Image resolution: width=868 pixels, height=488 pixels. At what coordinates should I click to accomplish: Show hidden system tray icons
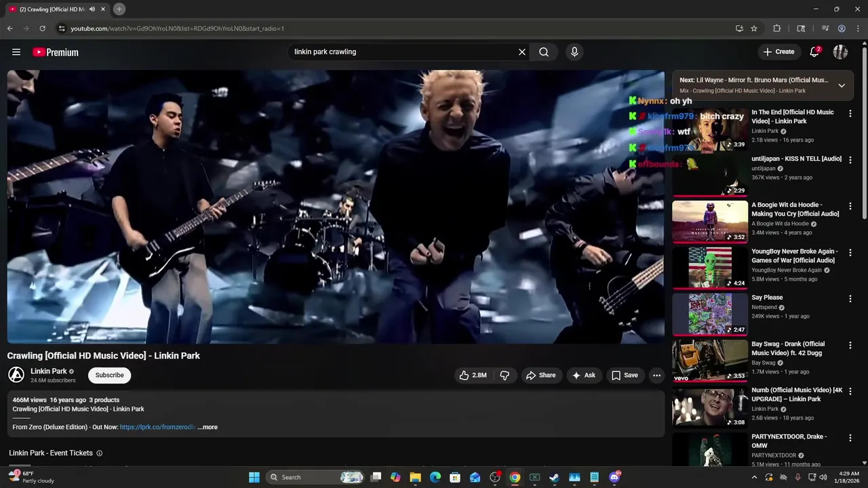coord(754,477)
